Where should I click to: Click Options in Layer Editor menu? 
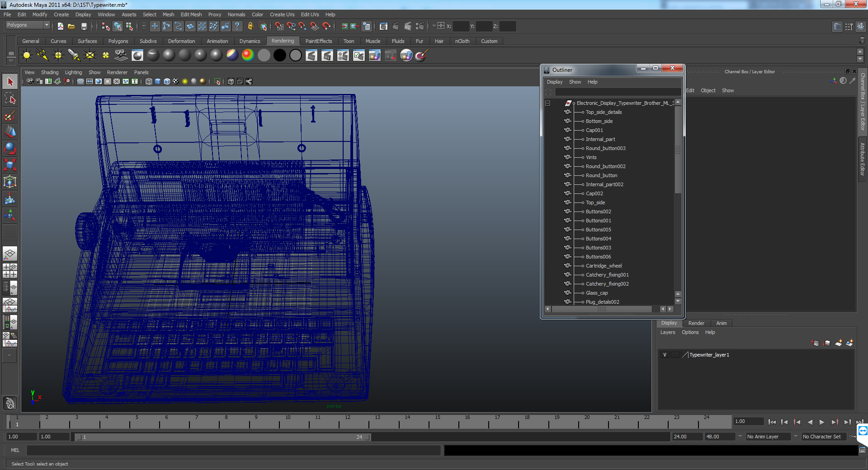tap(690, 332)
